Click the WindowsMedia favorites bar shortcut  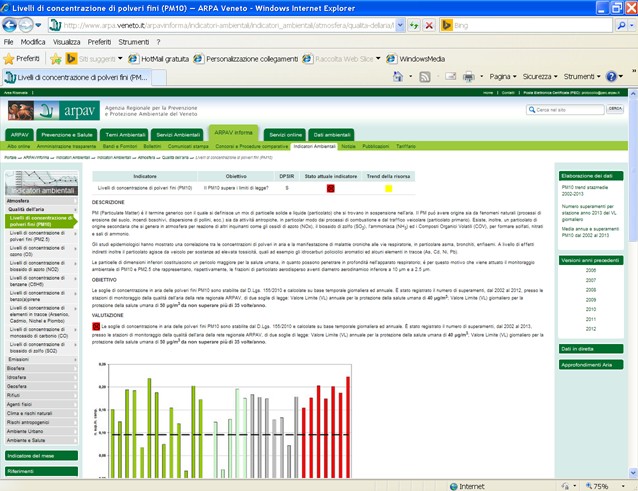(x=421, y=59)
